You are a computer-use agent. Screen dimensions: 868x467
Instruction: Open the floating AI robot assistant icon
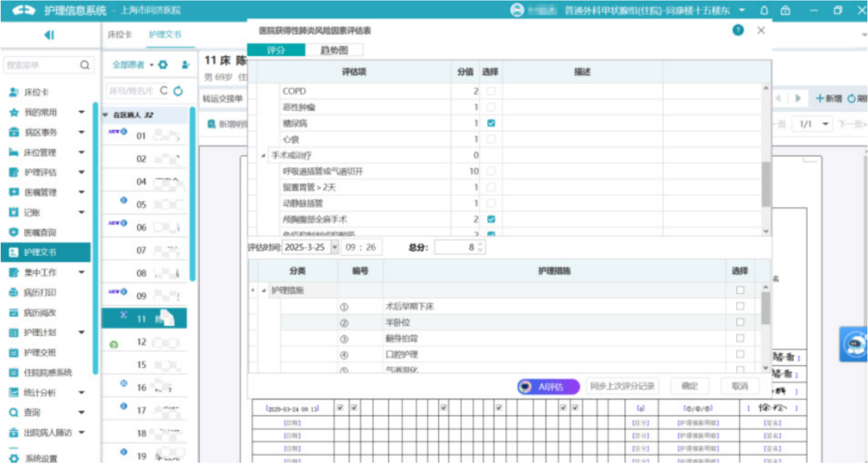(x=854, y=346)
